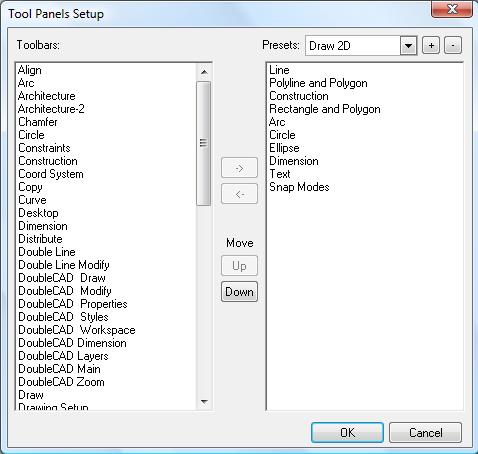Click the left arrow remove button

pos(239,194)
